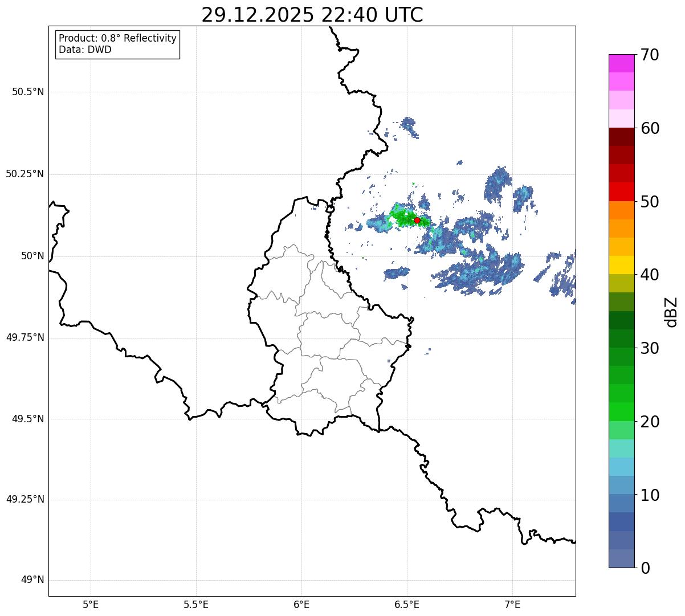Click the orange colorbar segment above 50
This screenshot has width=685, height=616.
(621, 210)
